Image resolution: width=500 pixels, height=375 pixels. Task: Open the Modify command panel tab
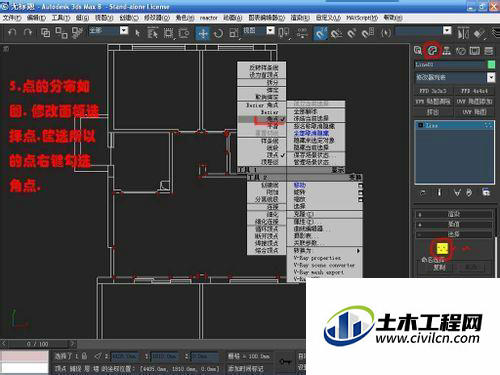coord(432,51)
